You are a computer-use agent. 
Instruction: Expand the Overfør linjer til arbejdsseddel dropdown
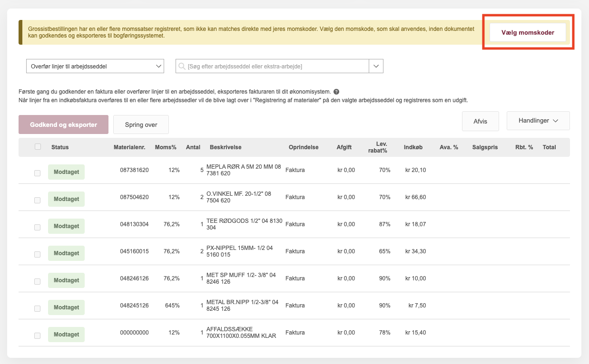95,67
